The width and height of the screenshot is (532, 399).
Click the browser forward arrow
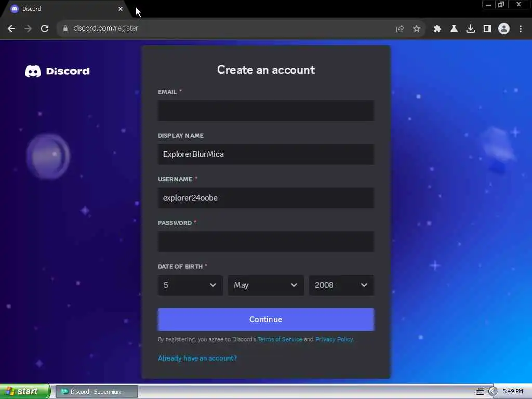(28, 29)
